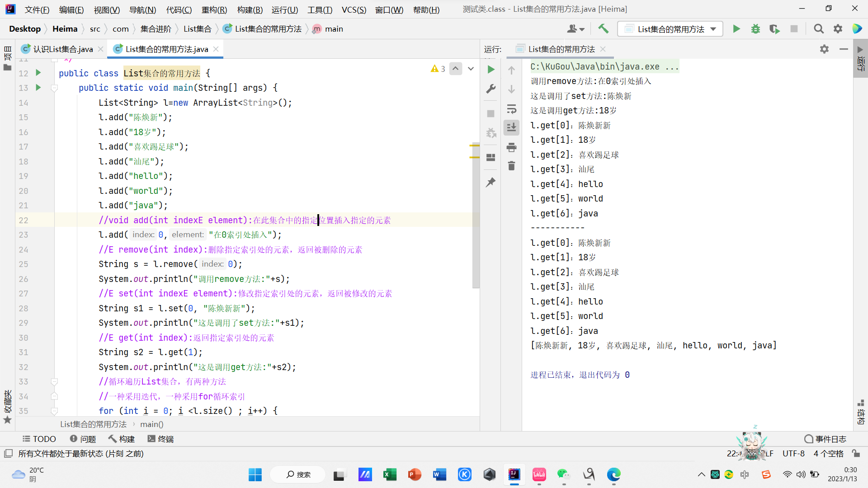Toggle soft-wrap in console output
This screenshot has width=868, height=488.
[511, 109]
